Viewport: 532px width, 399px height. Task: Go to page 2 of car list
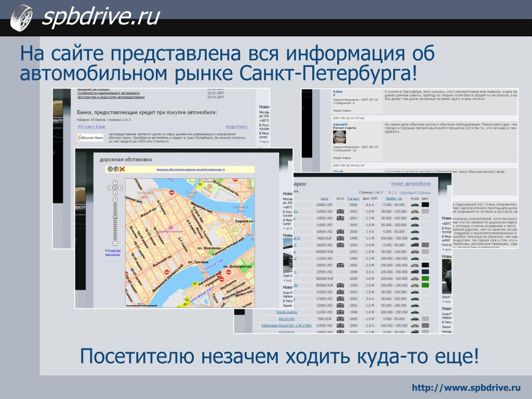click(x=393, y=192)
